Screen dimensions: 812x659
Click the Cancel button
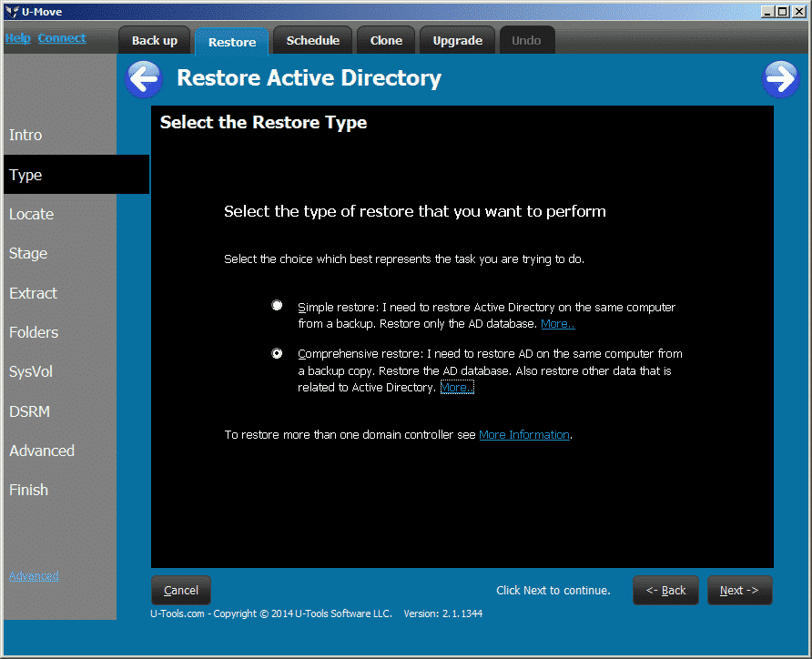181,590
